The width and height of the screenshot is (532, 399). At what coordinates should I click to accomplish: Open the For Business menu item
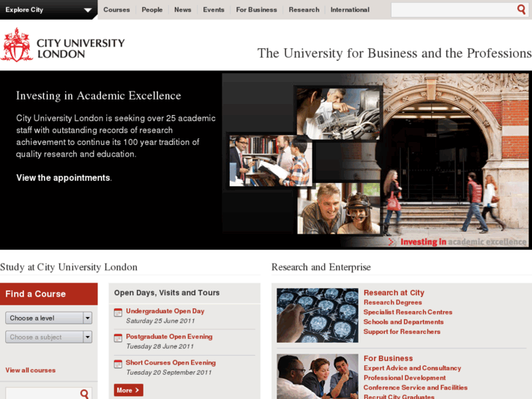pyautogui.click(x=257, y=10)
